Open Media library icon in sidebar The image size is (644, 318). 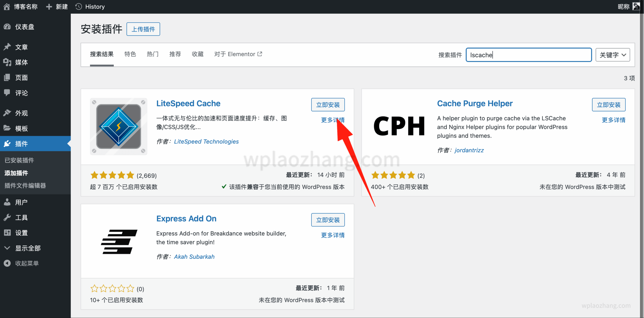pyautogui.click(x=7, y=62)
